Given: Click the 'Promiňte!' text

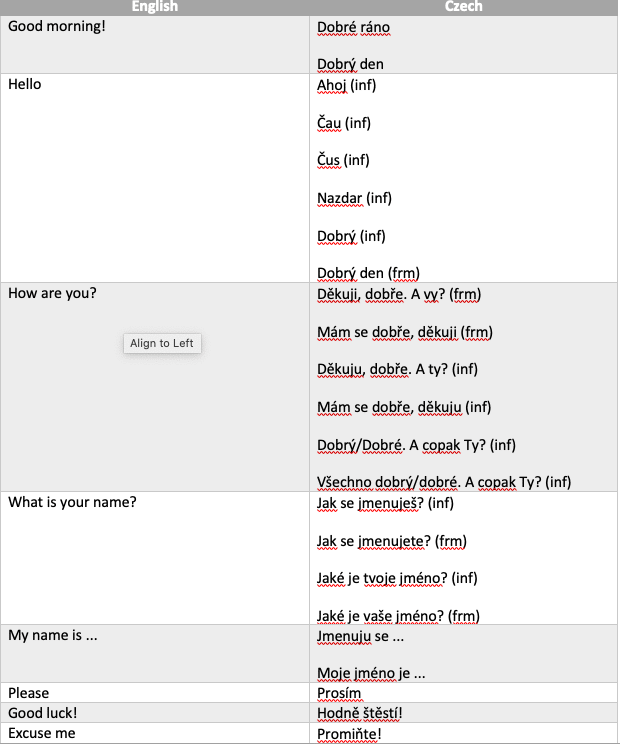Looking at the screenshot, I should click(x=349, y=734).
